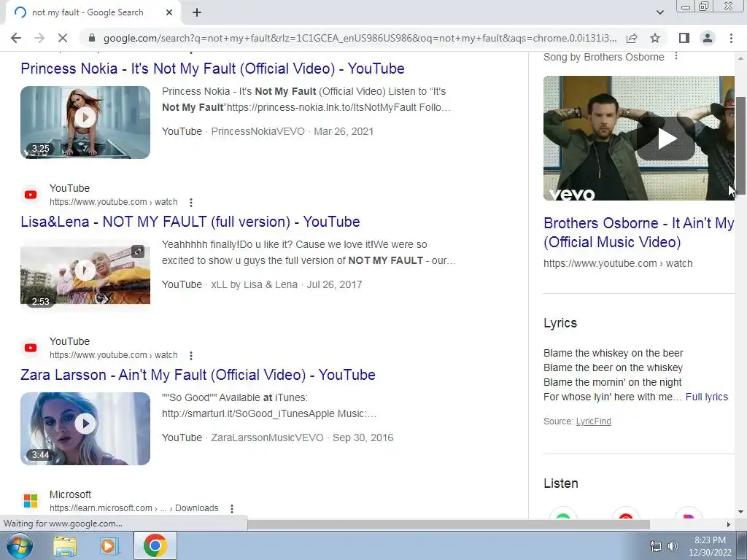Click the Chrome icon in the taskbar
The width and height of the screenshot is (747, 560).
[155, 545]
